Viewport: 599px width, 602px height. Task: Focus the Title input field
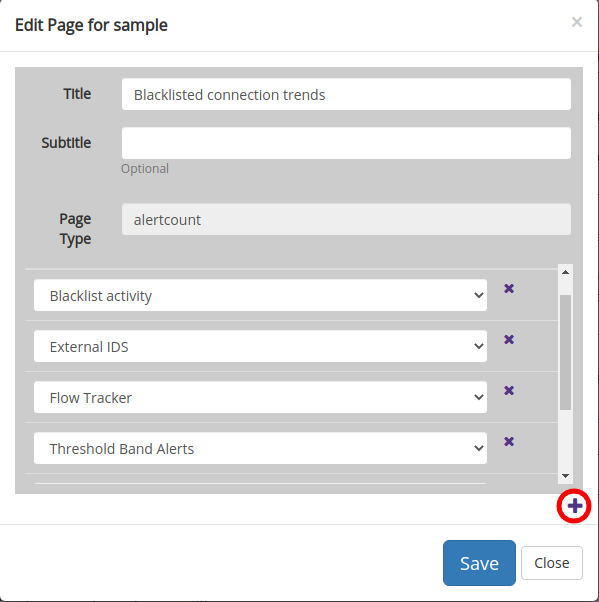click(x=346, y=94)
